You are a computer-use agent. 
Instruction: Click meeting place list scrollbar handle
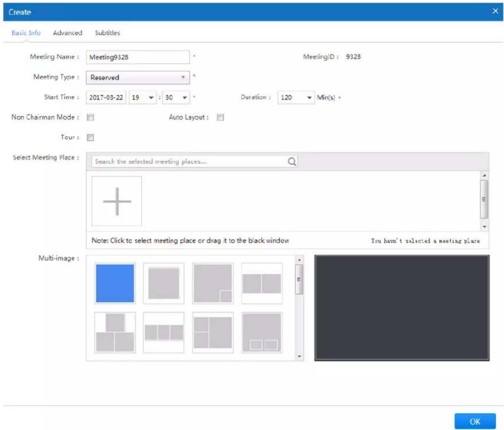coord(484,199)
